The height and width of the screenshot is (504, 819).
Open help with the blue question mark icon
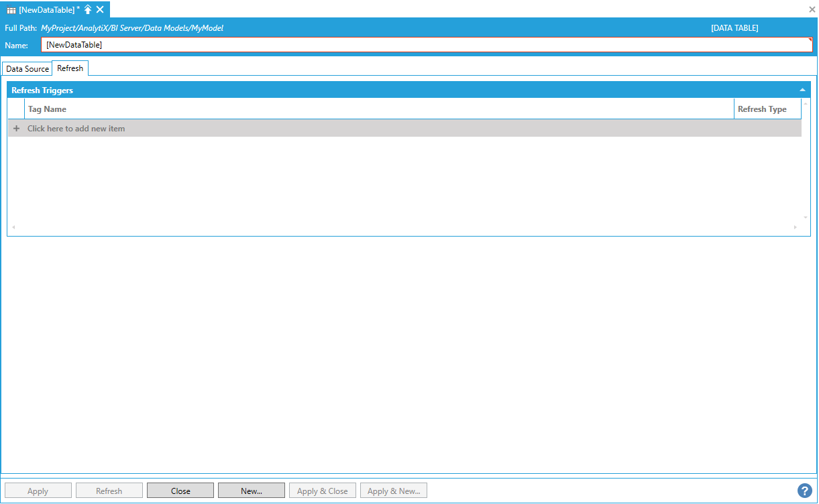click(805, 491)
